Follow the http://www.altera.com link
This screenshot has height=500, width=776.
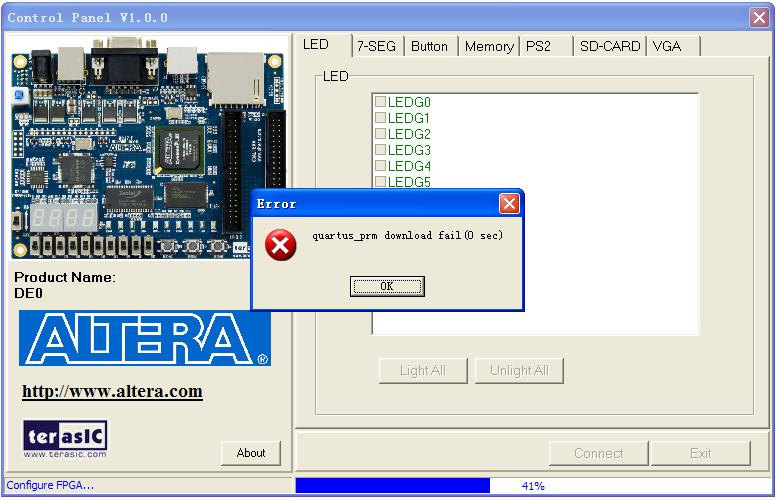click(x=112, y=392)
